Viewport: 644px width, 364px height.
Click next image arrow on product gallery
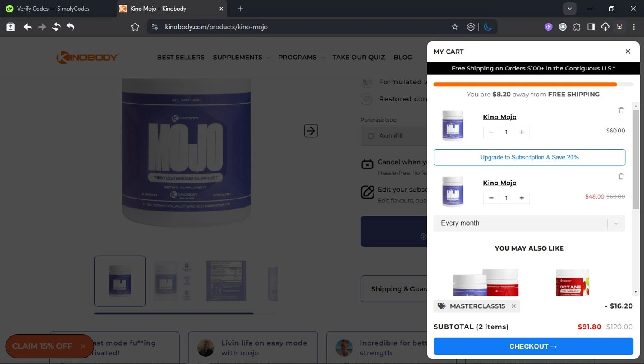(311, 130)
